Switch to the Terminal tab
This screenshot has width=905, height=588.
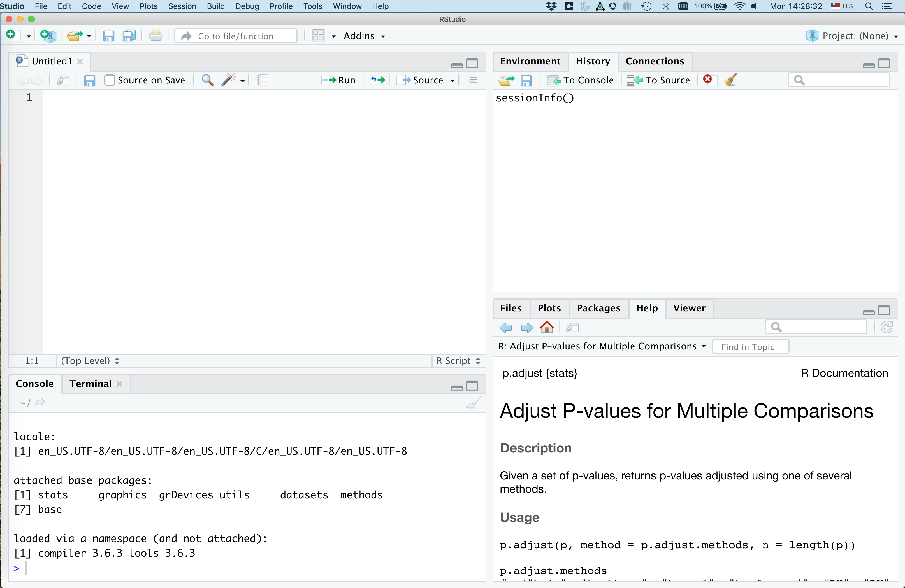tap(90, 384)
